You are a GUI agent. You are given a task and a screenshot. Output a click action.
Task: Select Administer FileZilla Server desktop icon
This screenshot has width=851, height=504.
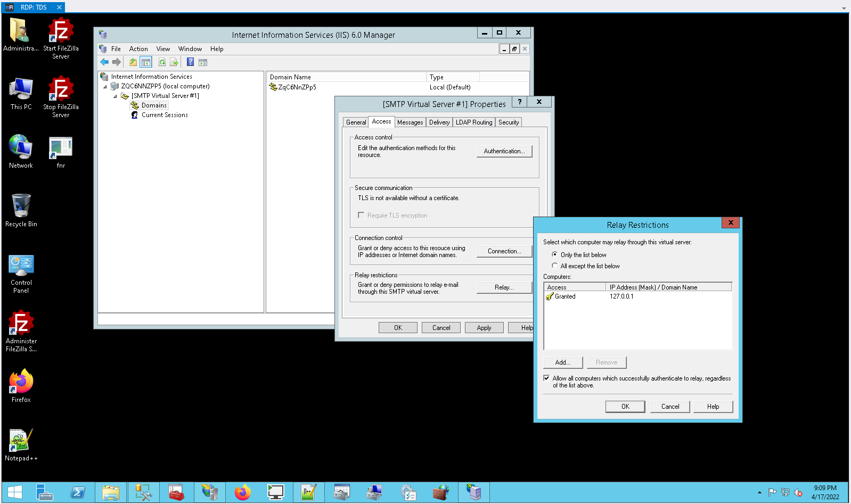click(x=21, y=331)
